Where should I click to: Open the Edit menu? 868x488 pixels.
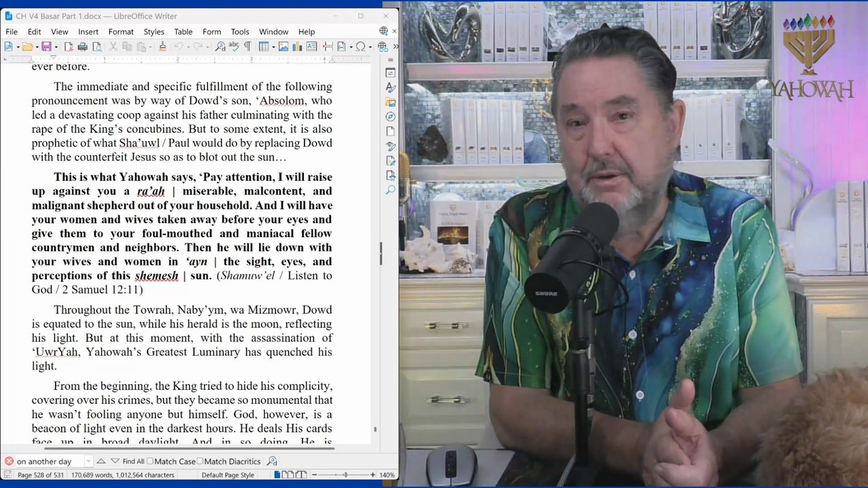35,32
